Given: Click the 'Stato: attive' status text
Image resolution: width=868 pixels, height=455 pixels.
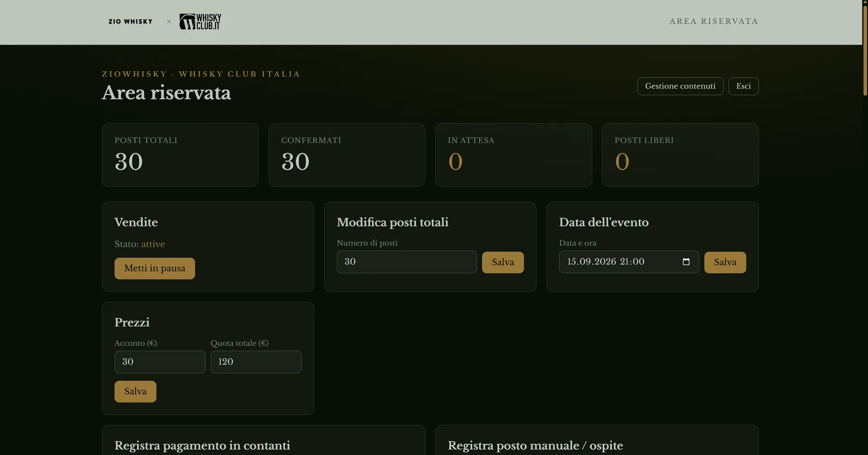Looking at the screenshot, I should pos(140,244).
